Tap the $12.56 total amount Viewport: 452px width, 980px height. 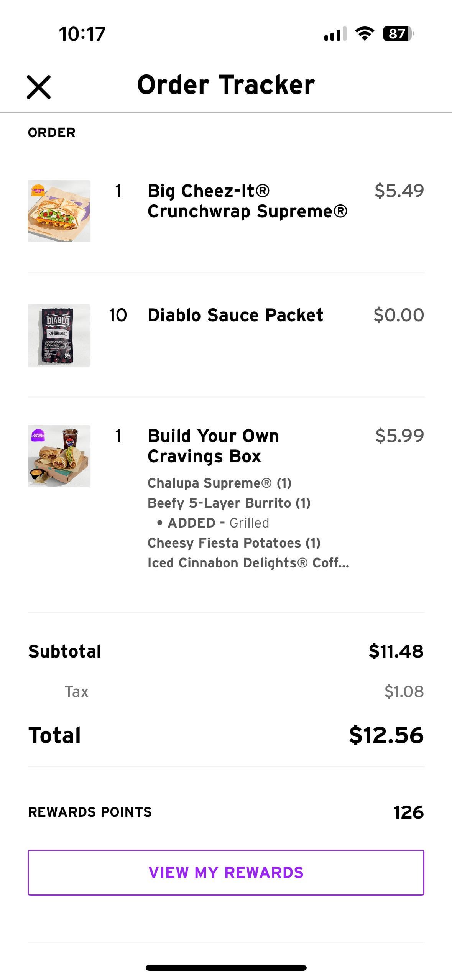click(x=386, y=735)
